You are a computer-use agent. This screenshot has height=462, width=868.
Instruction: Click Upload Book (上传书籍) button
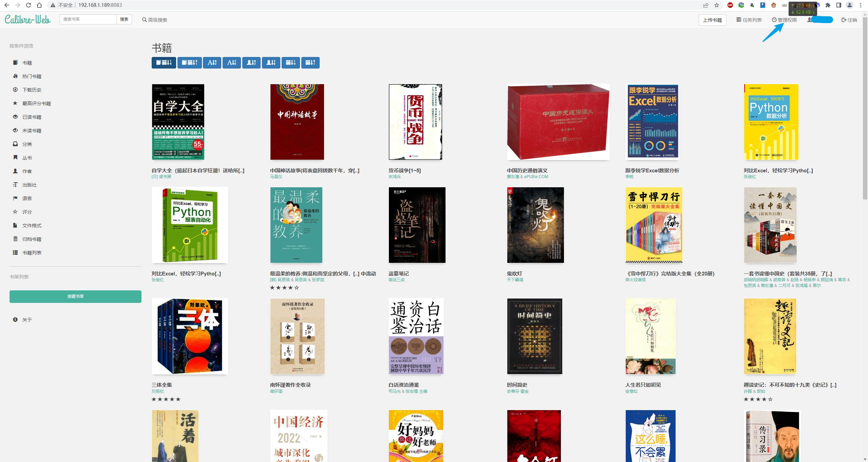pos(712,20)
